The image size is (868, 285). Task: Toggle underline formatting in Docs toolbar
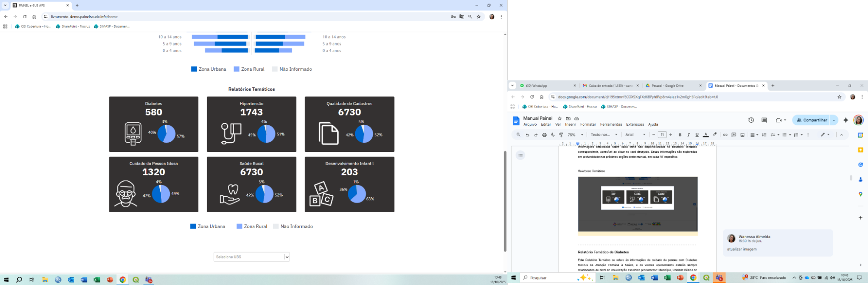(x=697, y=135)
